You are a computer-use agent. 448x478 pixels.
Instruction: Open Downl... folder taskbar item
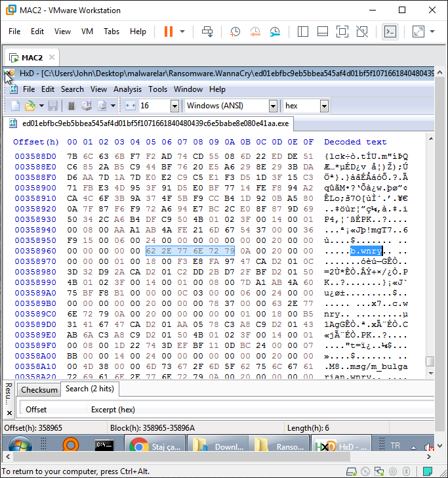(218, 444)
